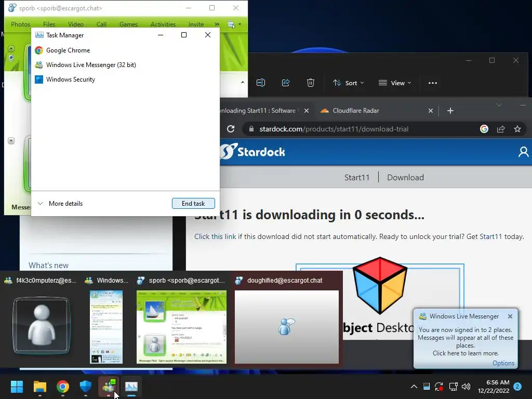Open notification center badge showing 2

coord(517,387)
